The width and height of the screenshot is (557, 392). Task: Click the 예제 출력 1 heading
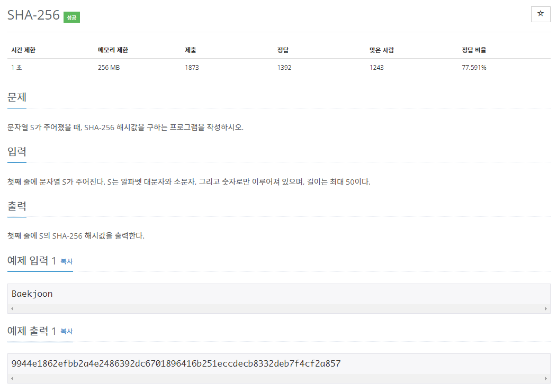coord(30,331)
